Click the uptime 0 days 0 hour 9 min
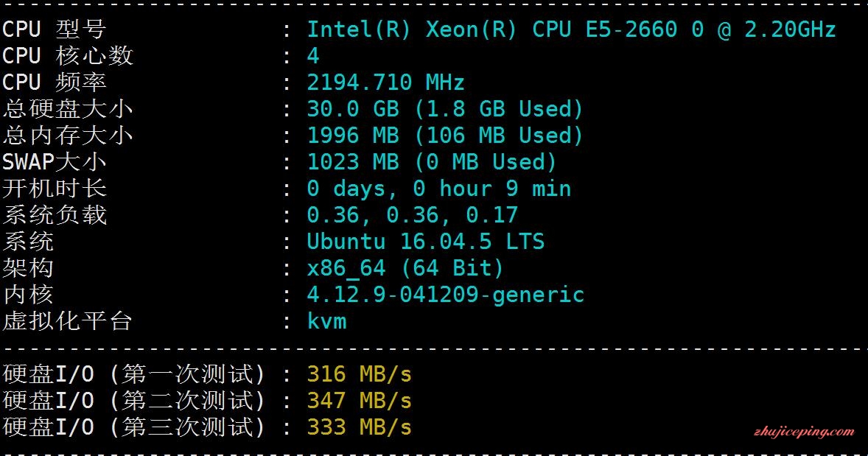The image size is (868, 456). pyautogui.click(x=439, y=189)
